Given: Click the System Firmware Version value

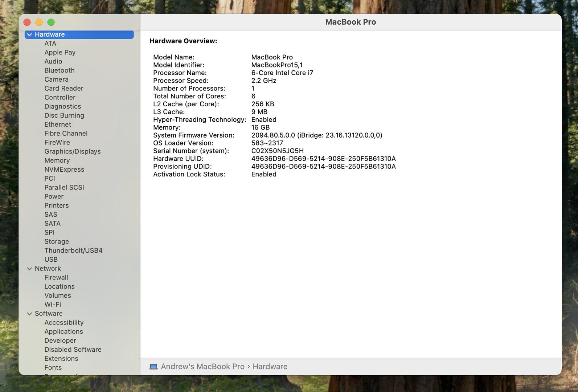Looking at the screenshot, I should [x=317, y=135].
